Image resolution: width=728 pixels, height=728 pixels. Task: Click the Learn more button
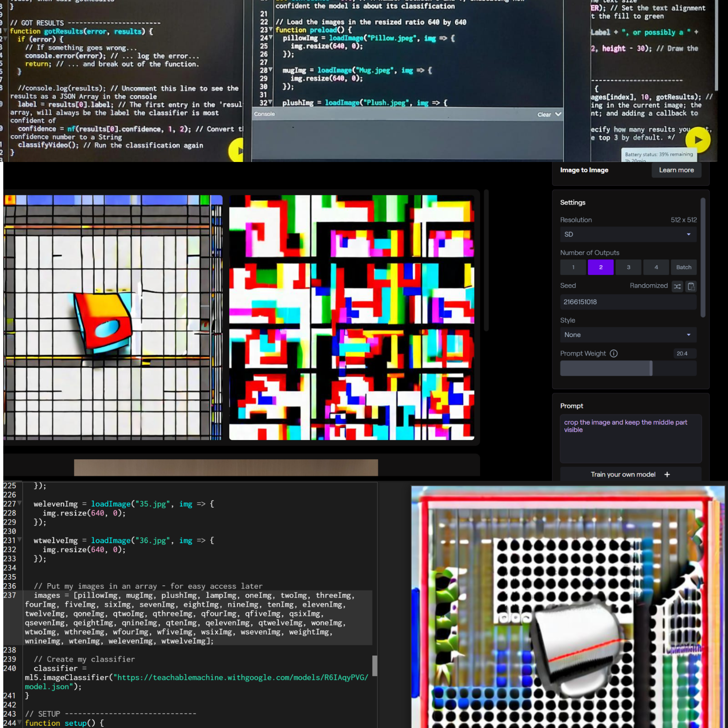tap(676, 170)
